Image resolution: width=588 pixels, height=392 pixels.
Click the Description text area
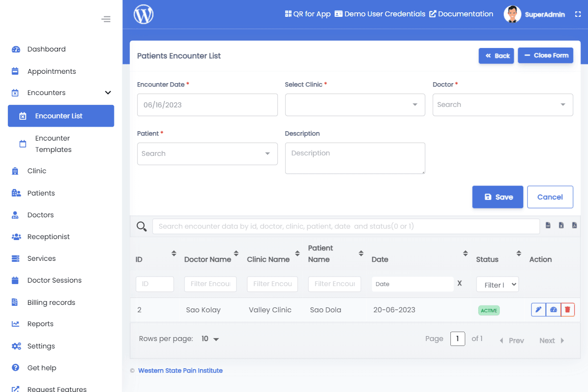355,158
